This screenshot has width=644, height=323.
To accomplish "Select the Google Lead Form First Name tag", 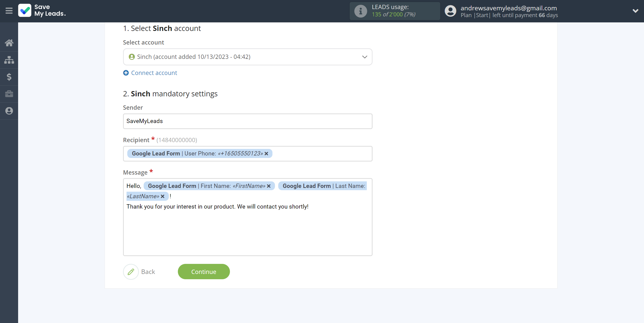I will pyautogui.click(x=209, y=186).
